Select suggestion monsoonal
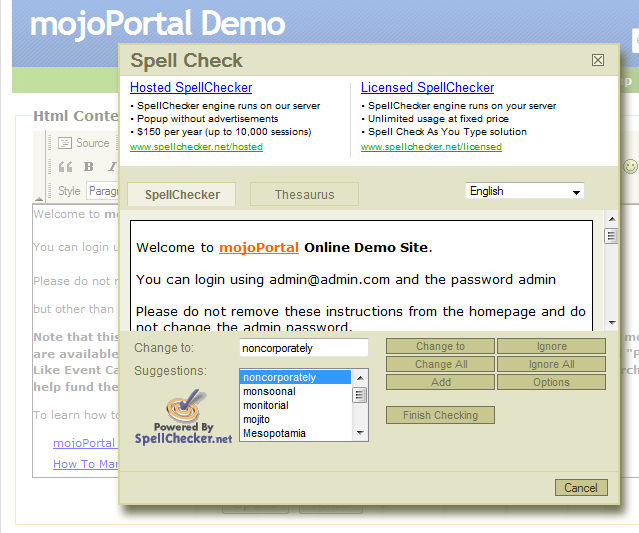The image size is (639, 533). (x=295, y=391)
